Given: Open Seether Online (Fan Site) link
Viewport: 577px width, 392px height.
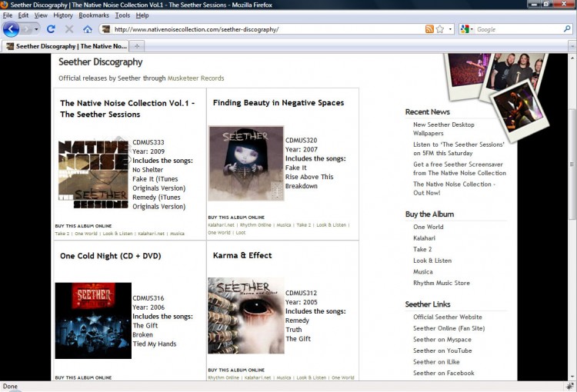Looking at the screenshot, I should coord(449,328).
